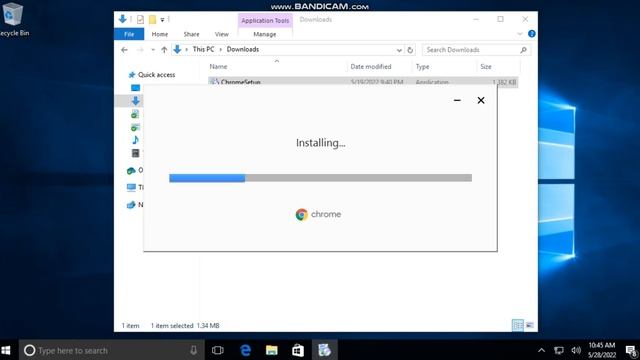The width and height of the screenshot is (640, 360).
Task: Sort files by the Name column
Action: (218, 67)
